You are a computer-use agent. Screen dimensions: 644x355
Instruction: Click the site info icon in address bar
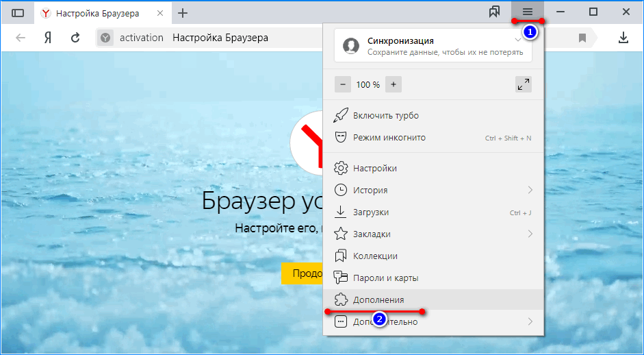click(106, 38)
